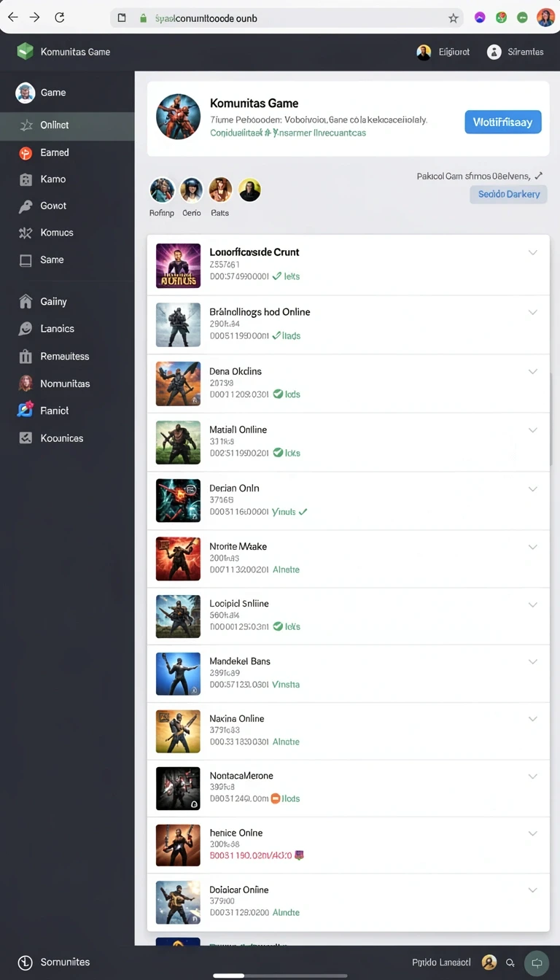Expand the Mandekel Bans row
560x980 pixels.
532,661
